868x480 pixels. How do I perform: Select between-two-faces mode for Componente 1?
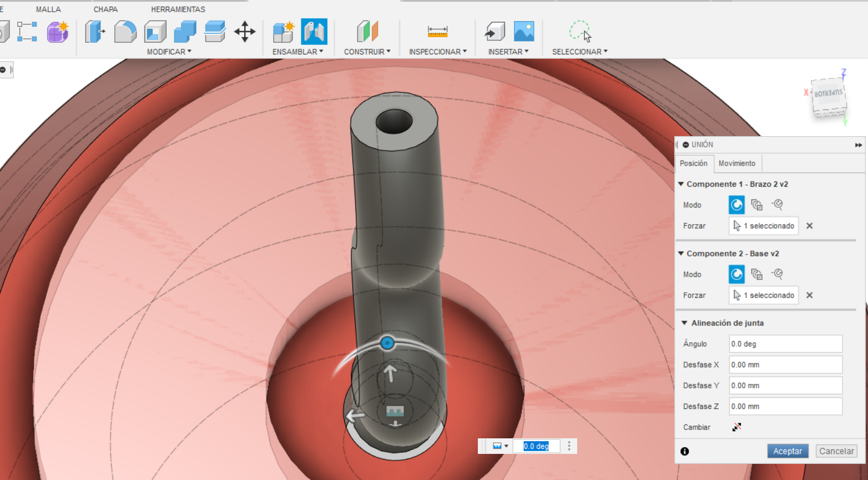click(x=757, y=205)
